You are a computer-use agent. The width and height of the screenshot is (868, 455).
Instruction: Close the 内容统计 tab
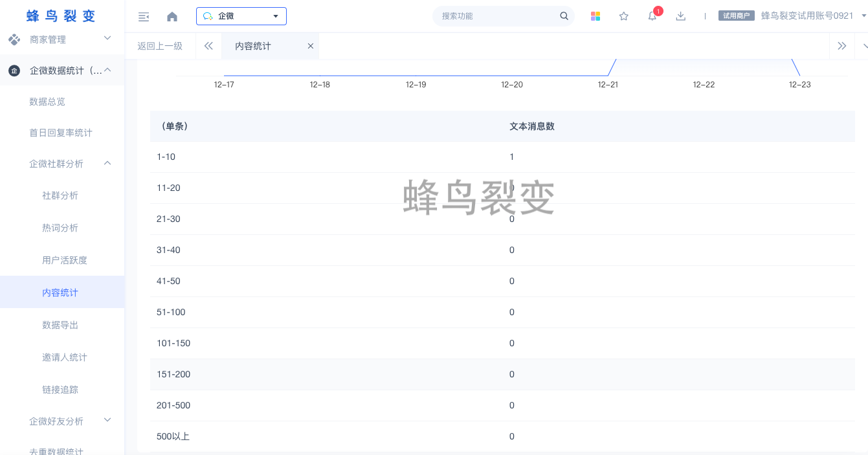click(311, 46)
